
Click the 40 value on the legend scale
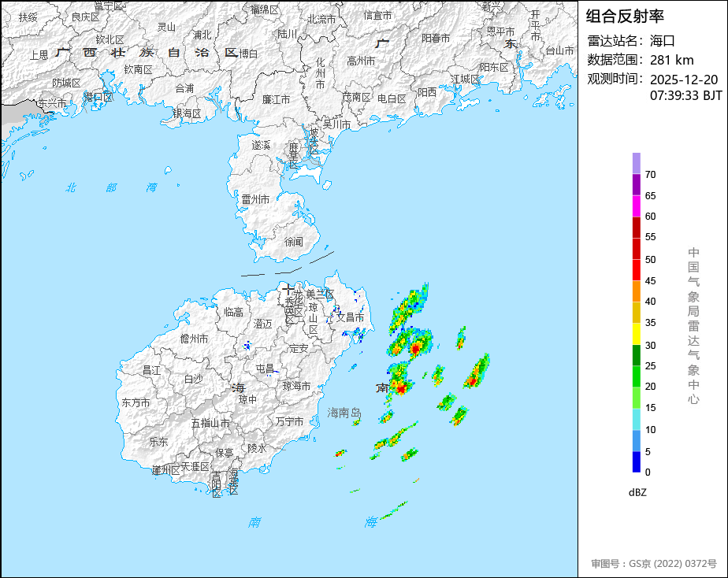pyautogui.click(x=651, y=302)
